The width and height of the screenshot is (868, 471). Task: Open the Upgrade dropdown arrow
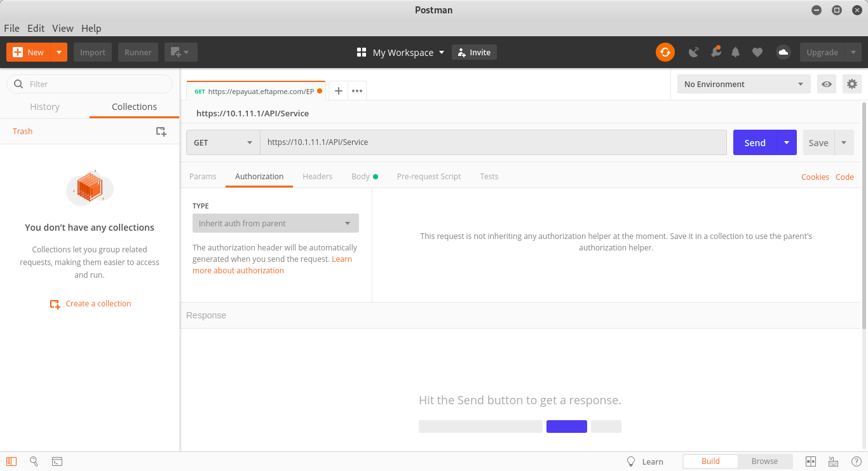point(853,52)
